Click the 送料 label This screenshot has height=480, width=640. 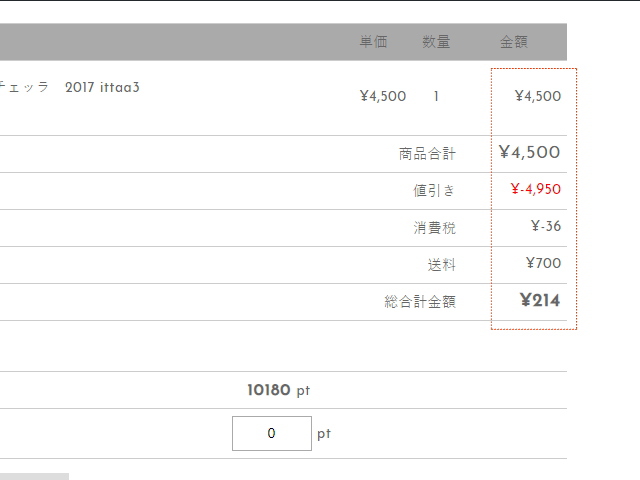coord(442,265)
